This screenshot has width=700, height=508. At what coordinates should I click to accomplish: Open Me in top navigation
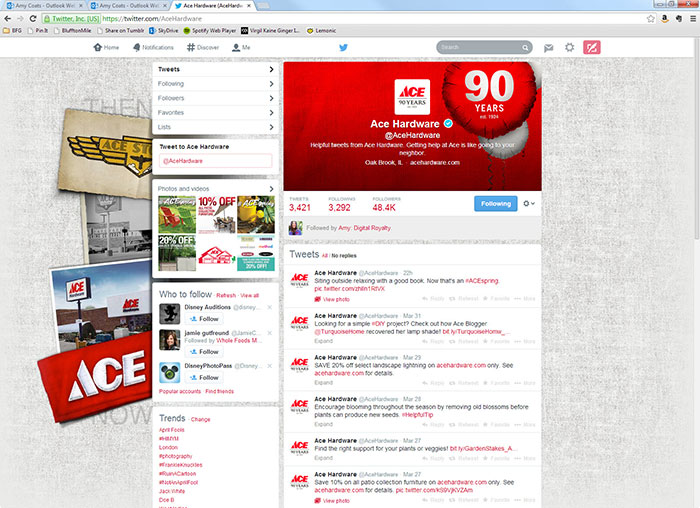[241, 47]
